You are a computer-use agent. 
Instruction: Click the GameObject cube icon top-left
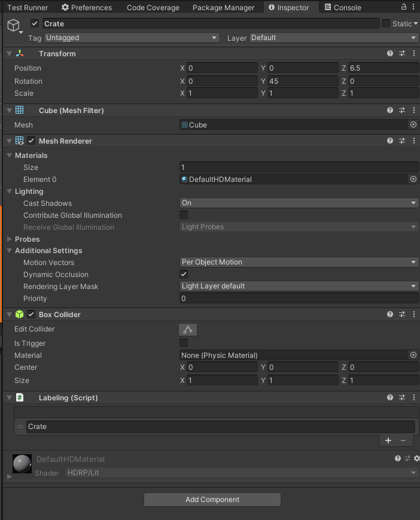point(13,24)
